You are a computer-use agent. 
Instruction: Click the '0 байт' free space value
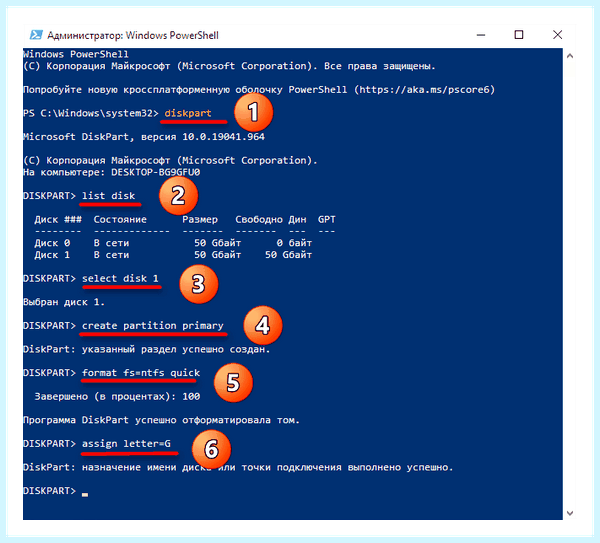(x=294, y=243)
